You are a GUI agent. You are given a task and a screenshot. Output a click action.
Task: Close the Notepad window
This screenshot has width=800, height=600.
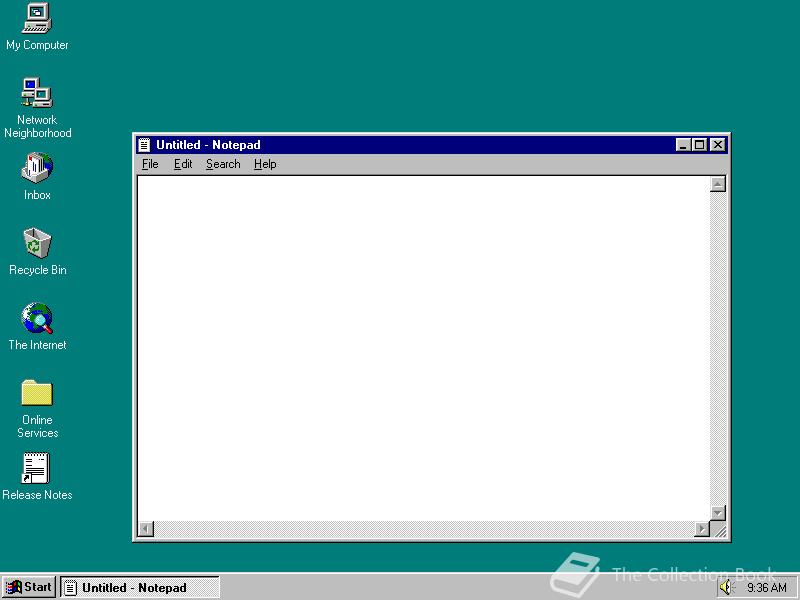pyautogui.click(x=718, y=145)
